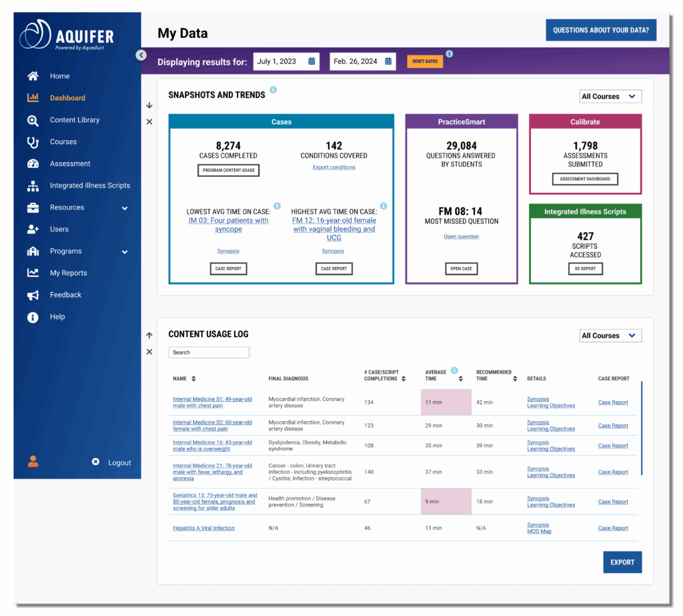This screenshot has height=616, width=683.
Task: Click info icon on Average Time column
Action: [454, 370]
